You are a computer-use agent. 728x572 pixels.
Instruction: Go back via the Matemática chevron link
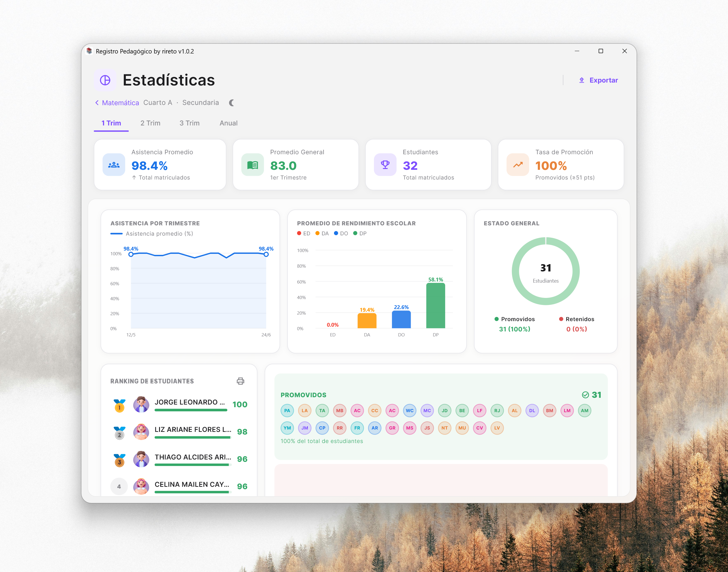[117, 103]
